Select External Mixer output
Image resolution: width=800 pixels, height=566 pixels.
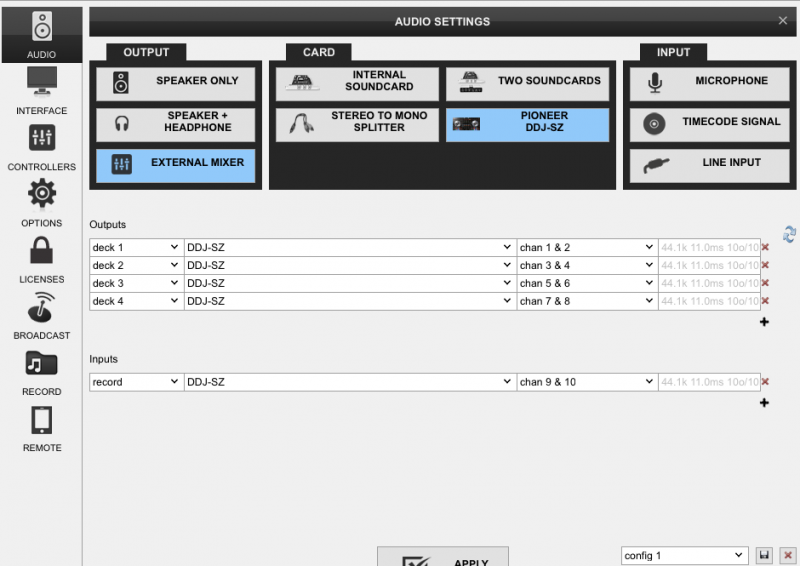[176, 165]
